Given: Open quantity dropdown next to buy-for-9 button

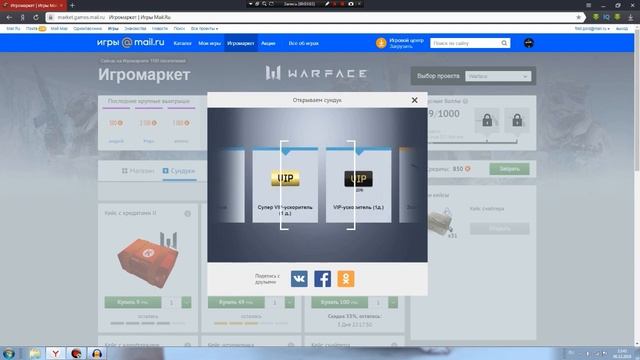Looking at the screenshot, I should click(186, 302).
